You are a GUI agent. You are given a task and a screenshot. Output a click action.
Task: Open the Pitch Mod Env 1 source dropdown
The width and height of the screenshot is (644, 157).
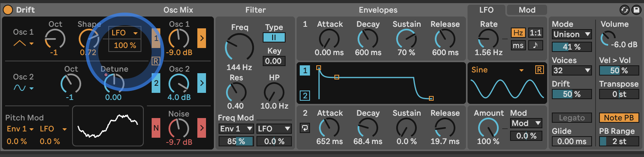click(x=20, y=129)
